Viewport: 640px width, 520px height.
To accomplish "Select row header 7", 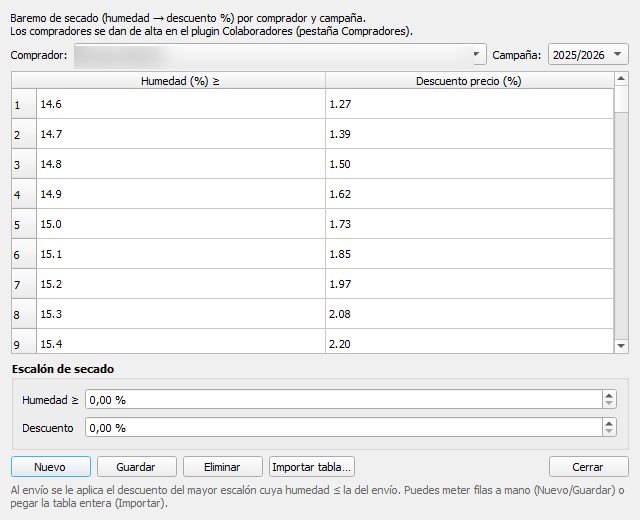I will coord(24,284).
